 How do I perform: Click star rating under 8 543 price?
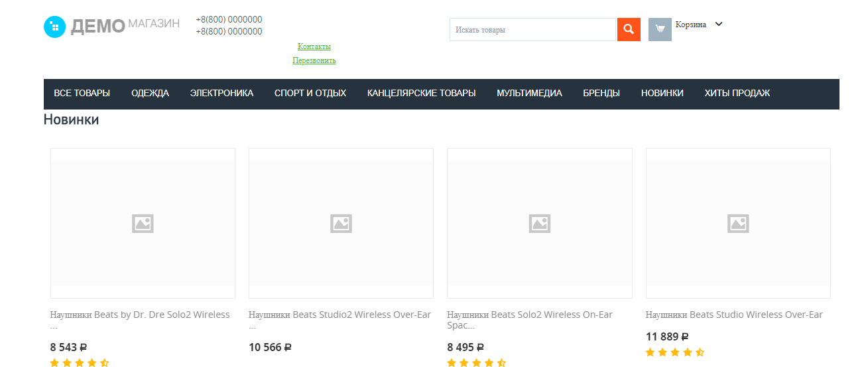click(80, 362)
